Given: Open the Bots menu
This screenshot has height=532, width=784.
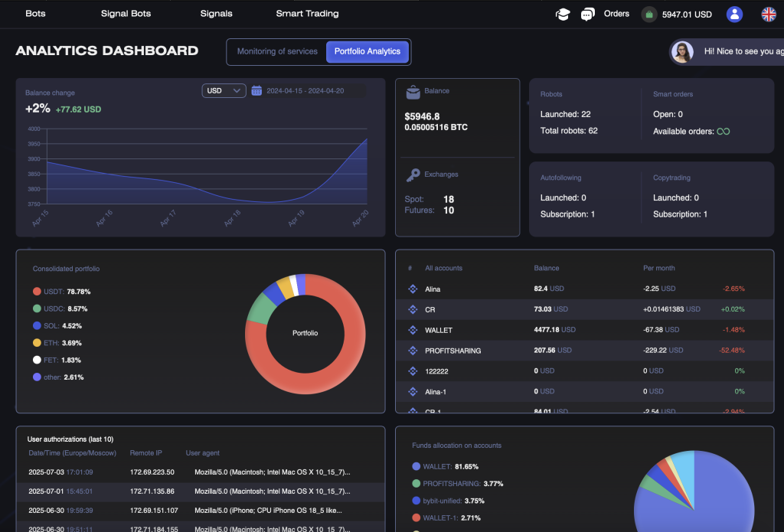Looking at the screenshot, I should [35, 14].
